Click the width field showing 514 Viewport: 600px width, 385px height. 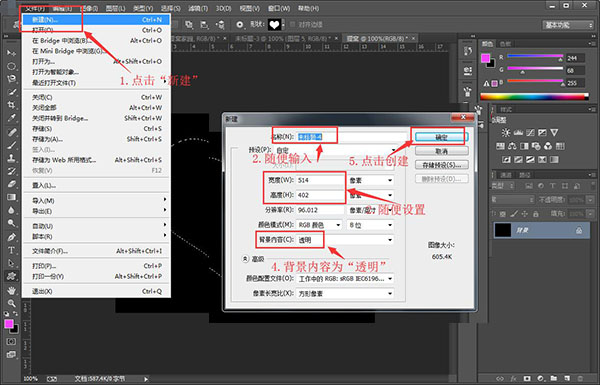pos(320,180)
